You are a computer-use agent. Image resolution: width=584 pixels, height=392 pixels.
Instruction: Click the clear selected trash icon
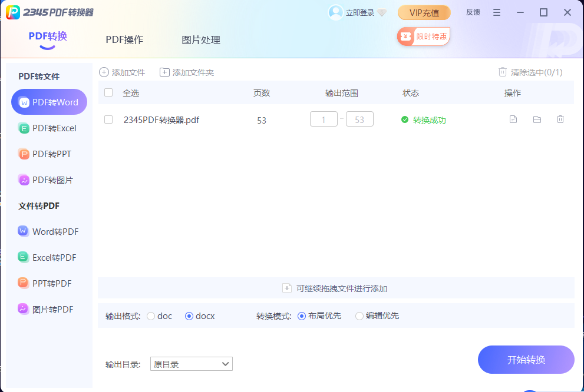(x=503, y=72)
